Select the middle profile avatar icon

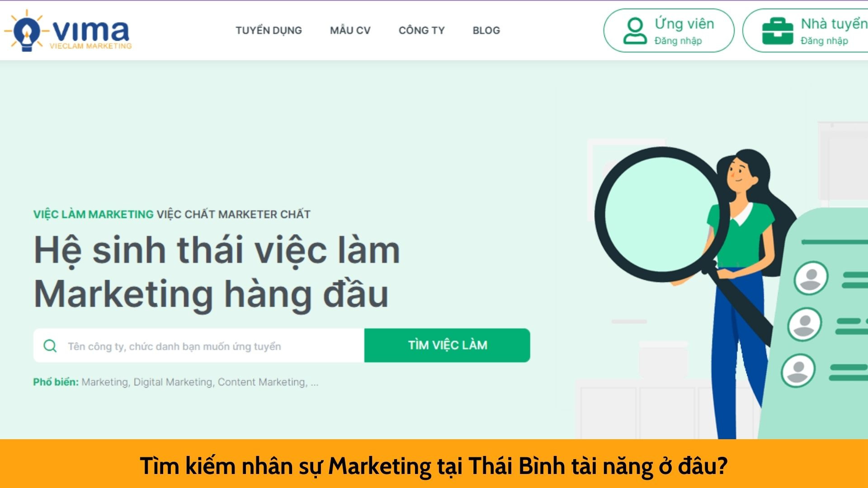point(805,324)
